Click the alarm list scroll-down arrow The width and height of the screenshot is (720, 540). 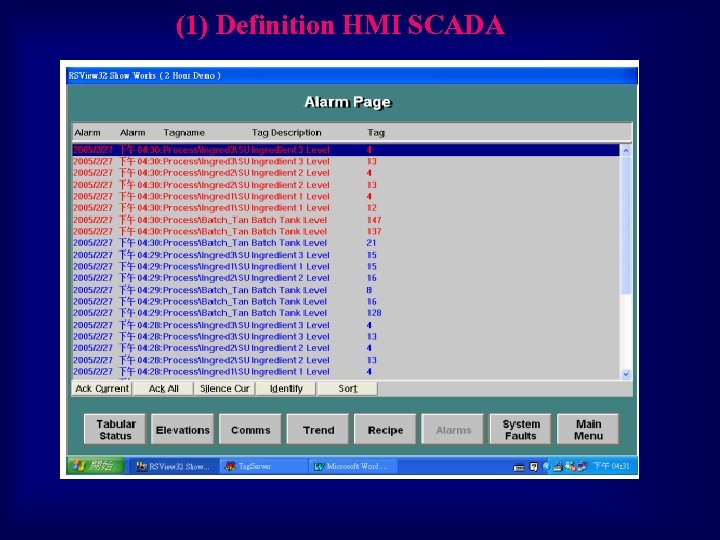pos(625,374)
